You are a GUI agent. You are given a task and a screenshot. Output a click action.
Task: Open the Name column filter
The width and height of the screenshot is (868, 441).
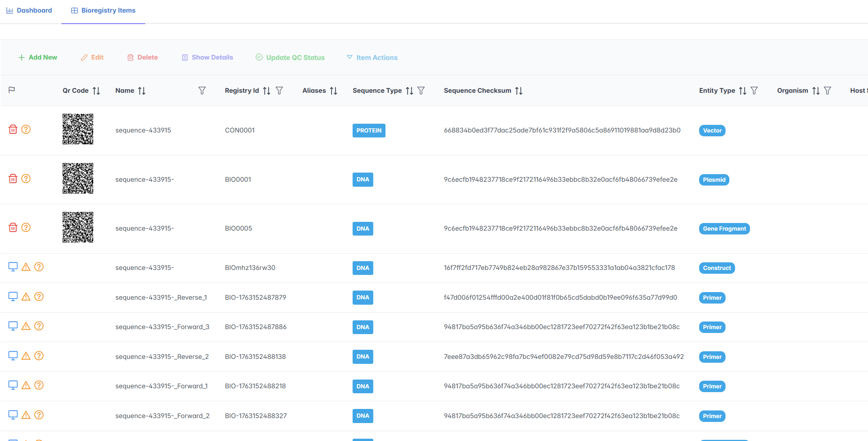coord(202,90)
